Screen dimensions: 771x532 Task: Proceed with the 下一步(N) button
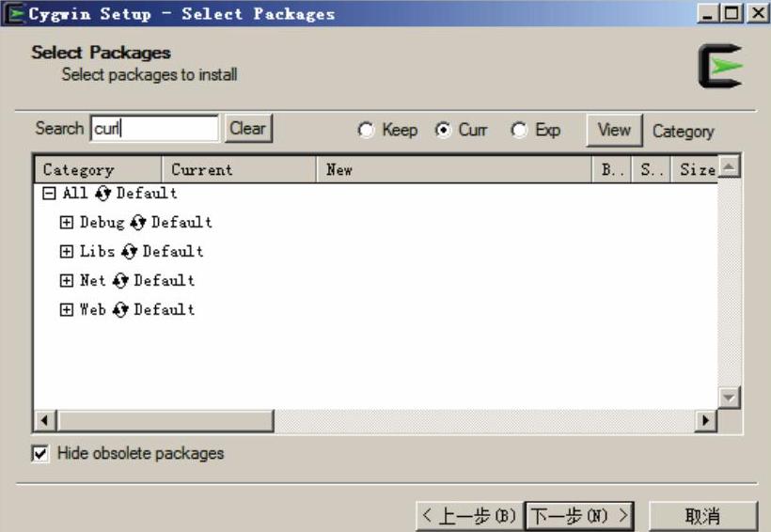(x=580, y=516)
